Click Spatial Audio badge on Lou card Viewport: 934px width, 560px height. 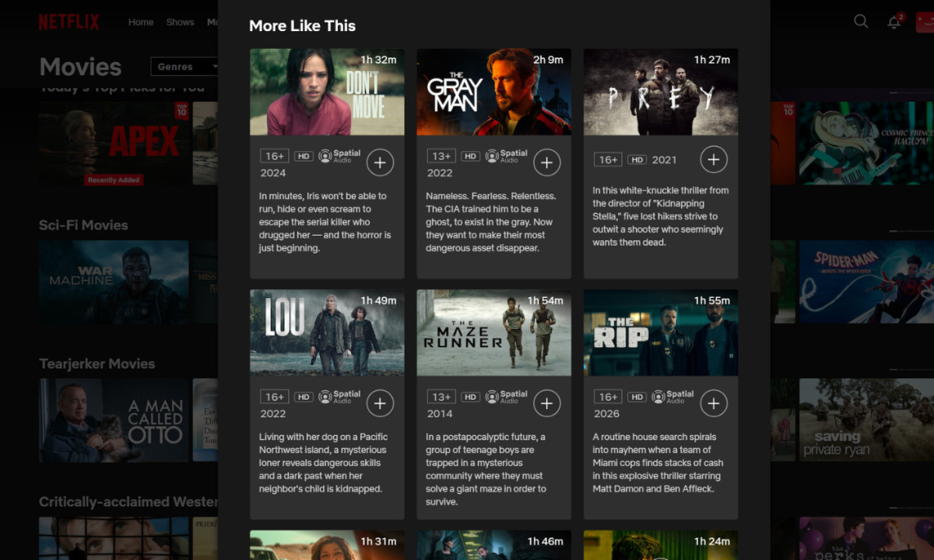click(340, 397)
